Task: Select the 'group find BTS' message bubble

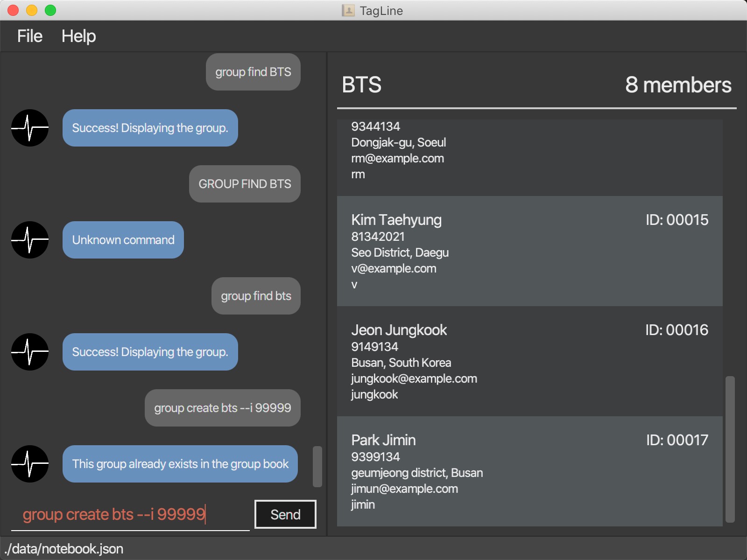Action: 253,72
